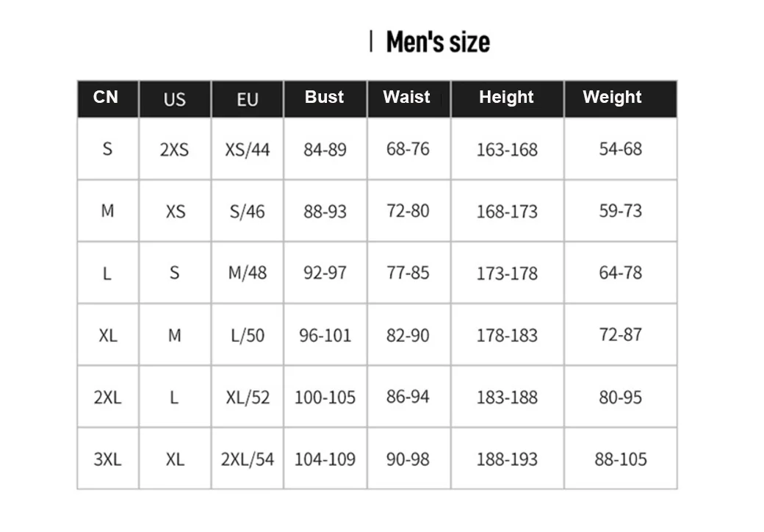764x532 pixels.
Task: Click the CN size S cell
Action: click(107, 149)
